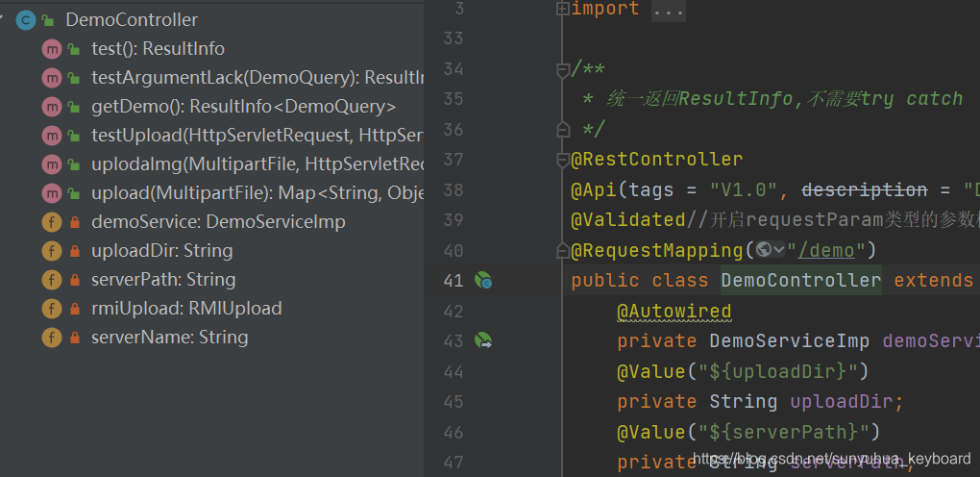
Task: Click the DemoController class name in editor
Action: point(801,280)
